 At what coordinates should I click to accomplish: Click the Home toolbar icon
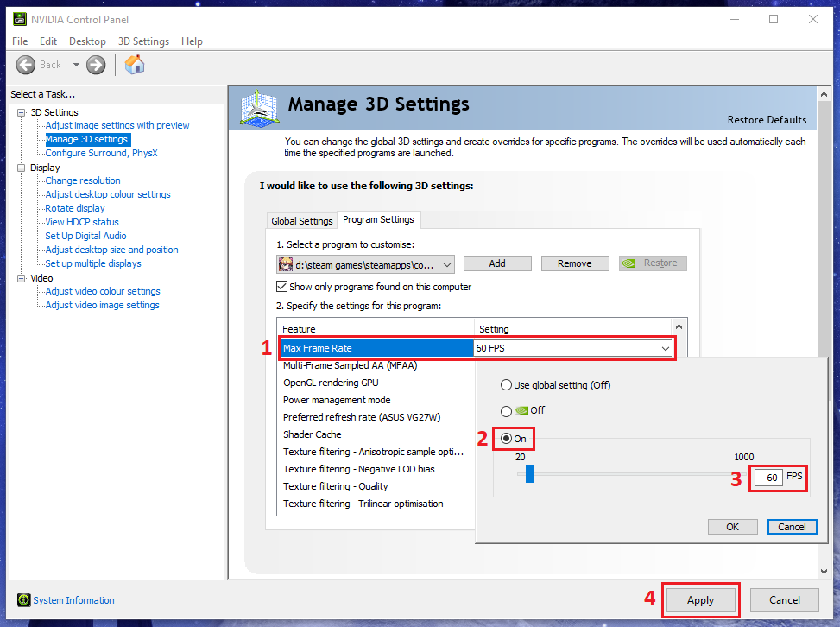point(134,64)
